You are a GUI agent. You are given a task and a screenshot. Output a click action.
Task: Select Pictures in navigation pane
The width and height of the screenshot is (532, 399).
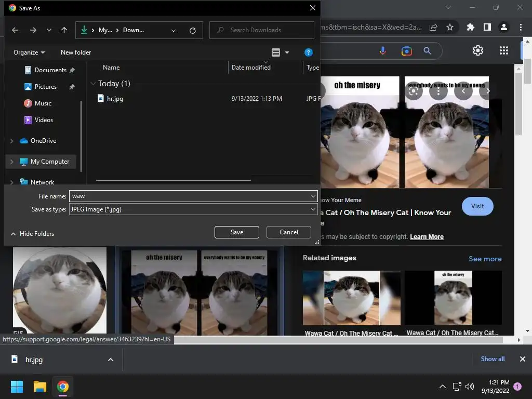click(x=45, y=87)
